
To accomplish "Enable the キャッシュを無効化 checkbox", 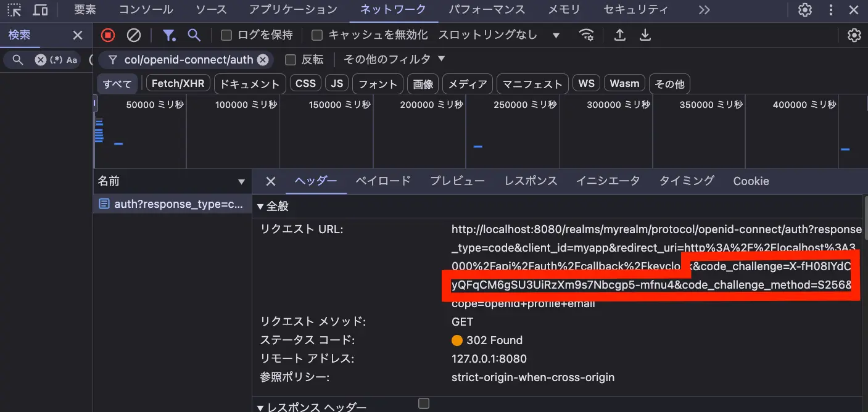I will pos(317,35).
